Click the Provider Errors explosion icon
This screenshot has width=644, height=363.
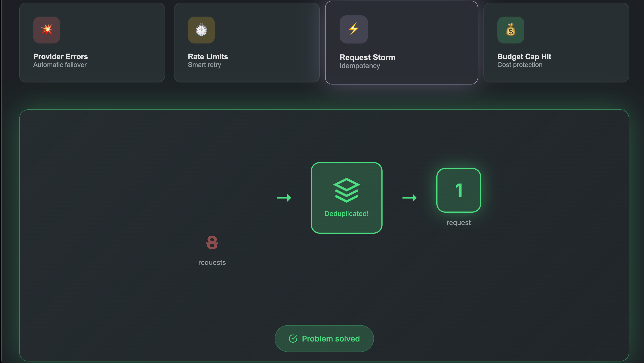[46, 30]
